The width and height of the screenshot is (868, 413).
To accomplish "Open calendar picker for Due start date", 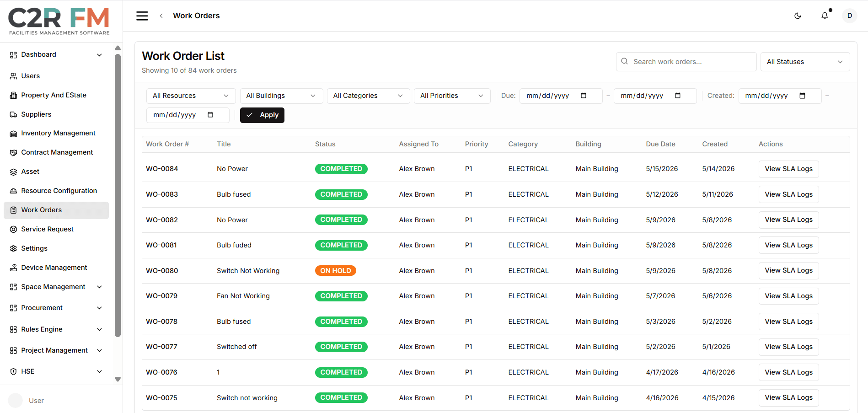I will pos(584,96).
